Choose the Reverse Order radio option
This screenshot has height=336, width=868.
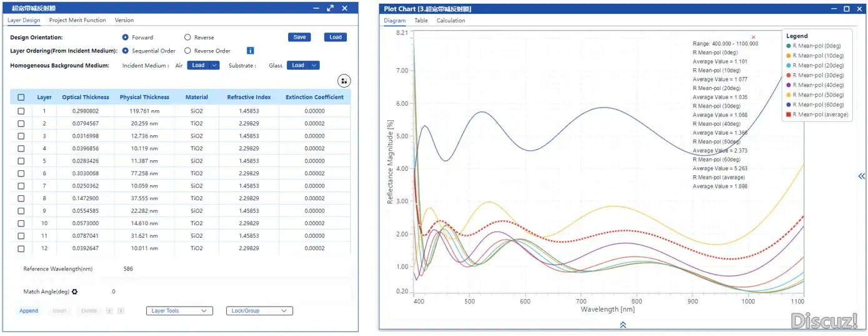(x=187, y=51)
